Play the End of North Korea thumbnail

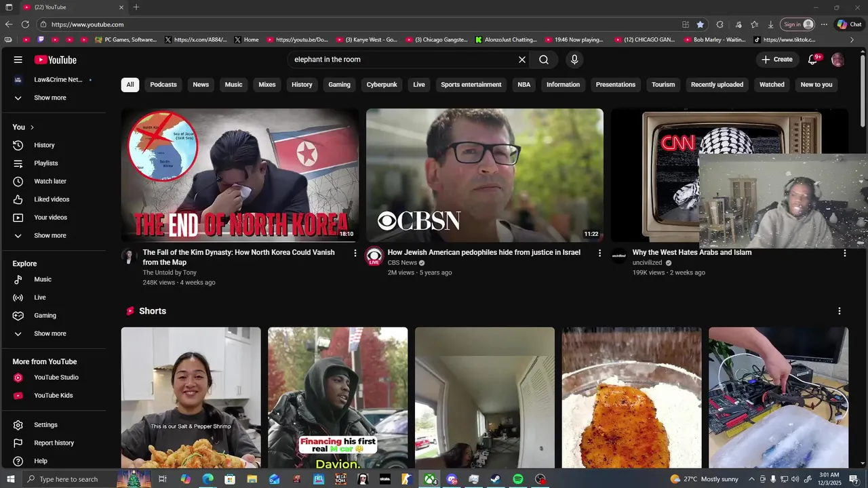[x=240, y=175]
